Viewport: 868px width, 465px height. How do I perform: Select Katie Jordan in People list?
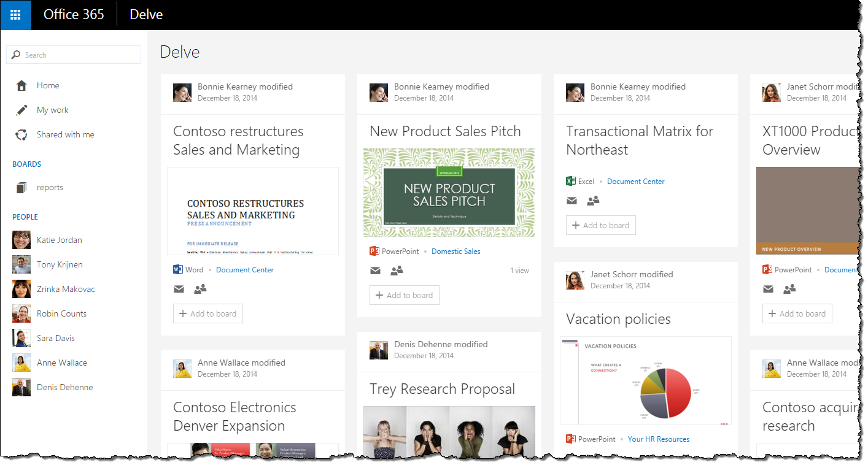60,240
